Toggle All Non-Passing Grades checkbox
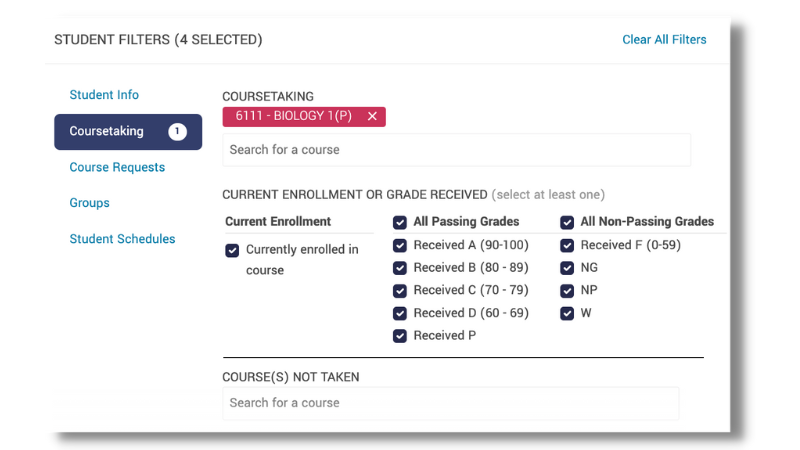Viewport: 800px width, 450px height. (567, 222)
